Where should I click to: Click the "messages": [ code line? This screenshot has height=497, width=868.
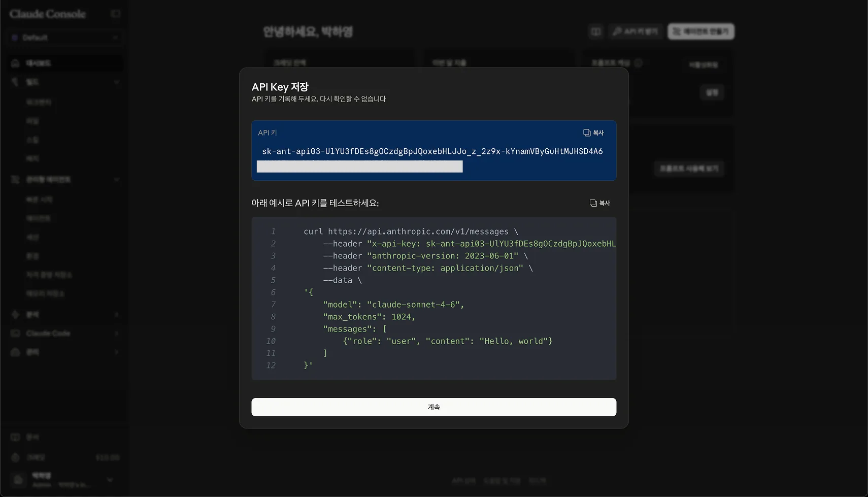pyautogui.click(x=355, y=329)
